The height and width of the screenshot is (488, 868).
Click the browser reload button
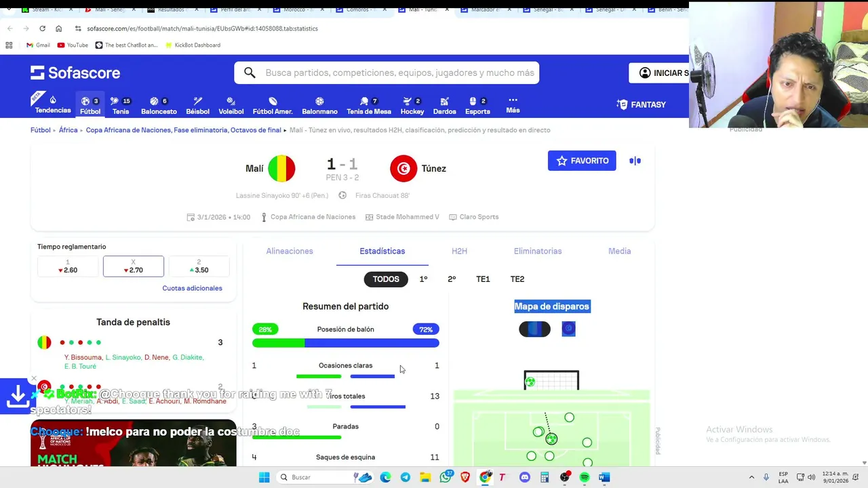tap(42, 28)
